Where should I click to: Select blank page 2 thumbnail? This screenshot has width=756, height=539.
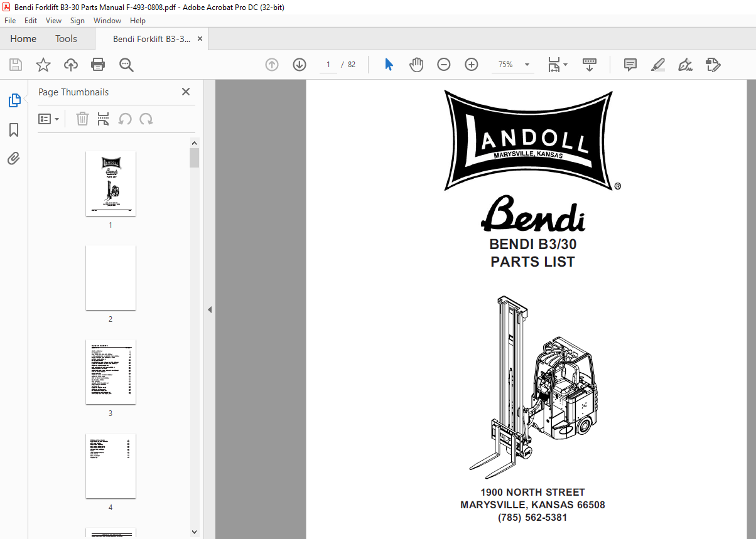coord(111,277)
